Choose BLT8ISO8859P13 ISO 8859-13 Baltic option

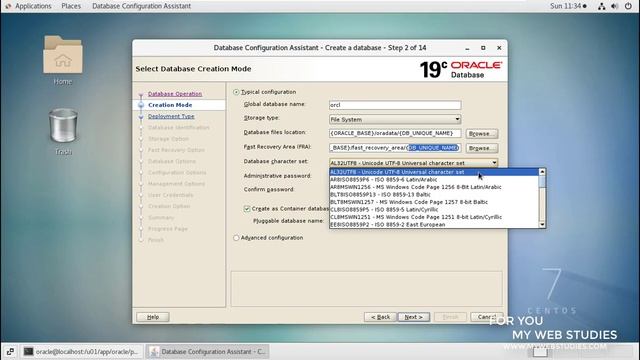(x=434, y=195)
